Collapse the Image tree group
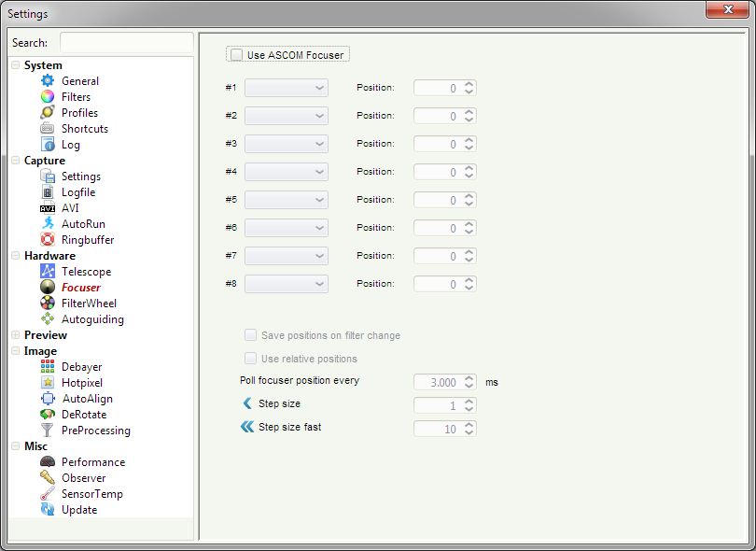This screenshot has height=551, width=756. pos(16,351)
